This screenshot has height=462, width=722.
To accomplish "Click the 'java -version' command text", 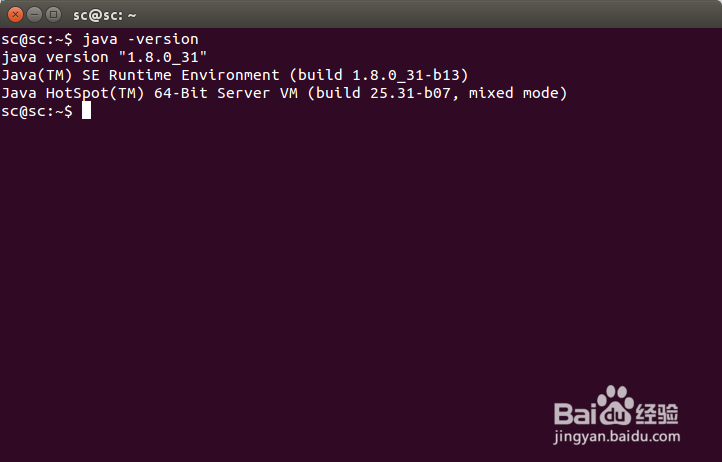I will [140, 39].
